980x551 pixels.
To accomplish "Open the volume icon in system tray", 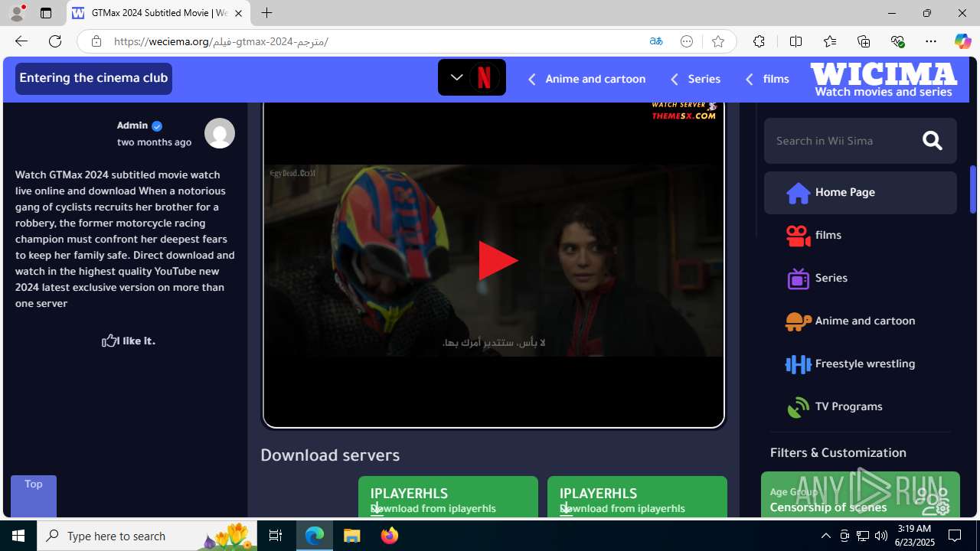I will click(x=880, y=536).
